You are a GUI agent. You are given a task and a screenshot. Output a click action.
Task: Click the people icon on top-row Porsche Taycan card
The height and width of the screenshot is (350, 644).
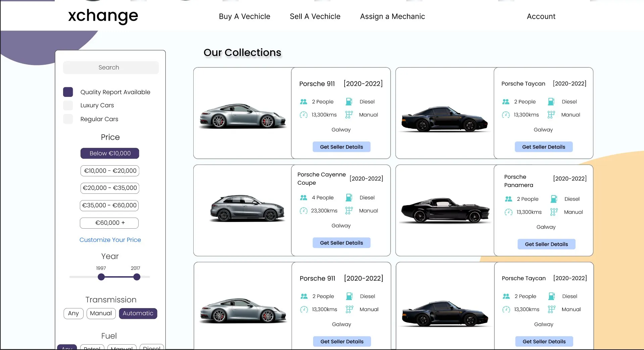(506, 102)
